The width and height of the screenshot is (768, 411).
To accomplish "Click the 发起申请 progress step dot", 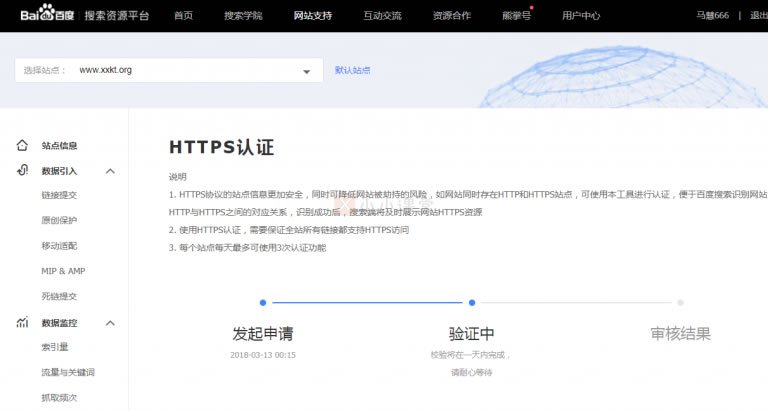I will (263, 302).
